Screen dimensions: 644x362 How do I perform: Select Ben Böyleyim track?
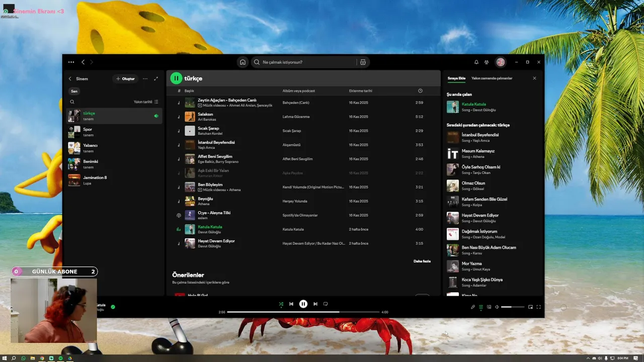click(303, 187)
